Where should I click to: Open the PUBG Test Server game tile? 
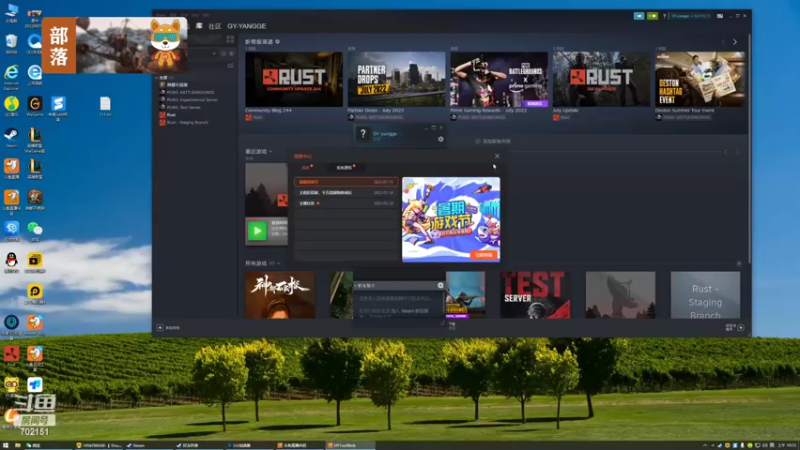pos(535,295)
